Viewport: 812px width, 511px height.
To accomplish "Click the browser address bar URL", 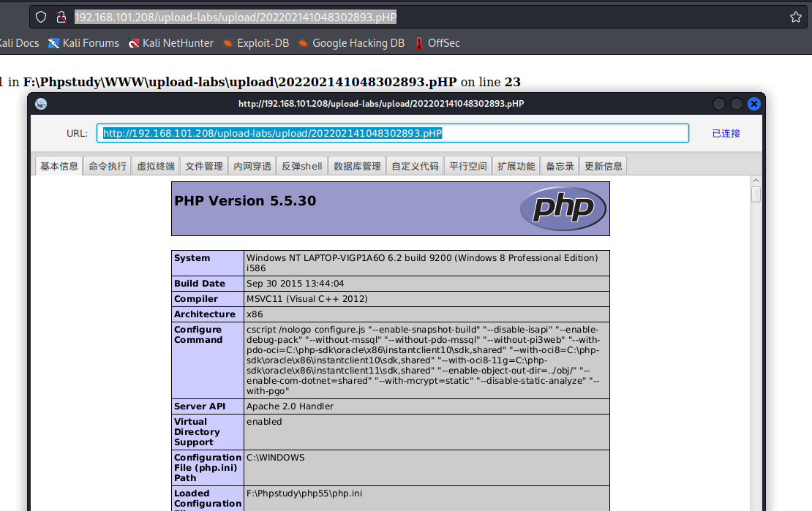I will (235, 17).
